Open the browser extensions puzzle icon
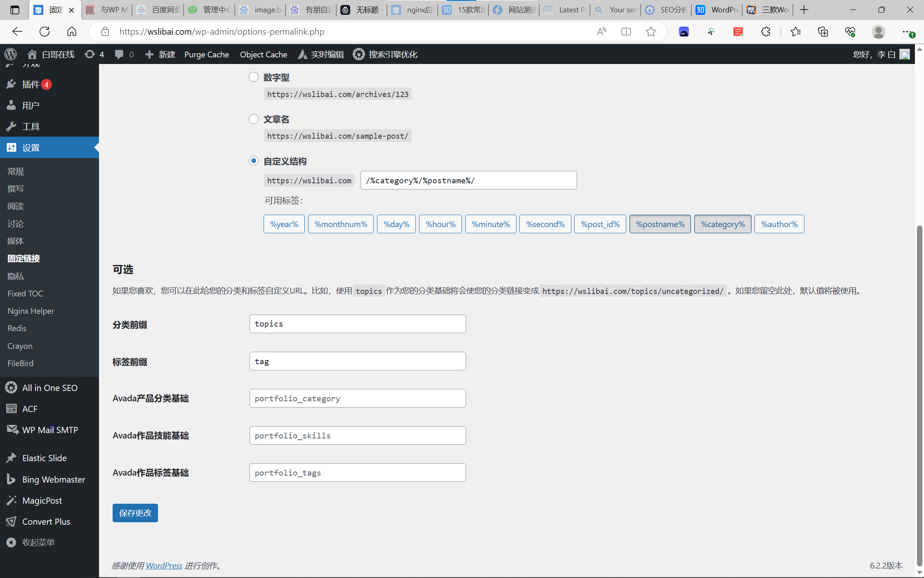 click(x=766, y=31)
